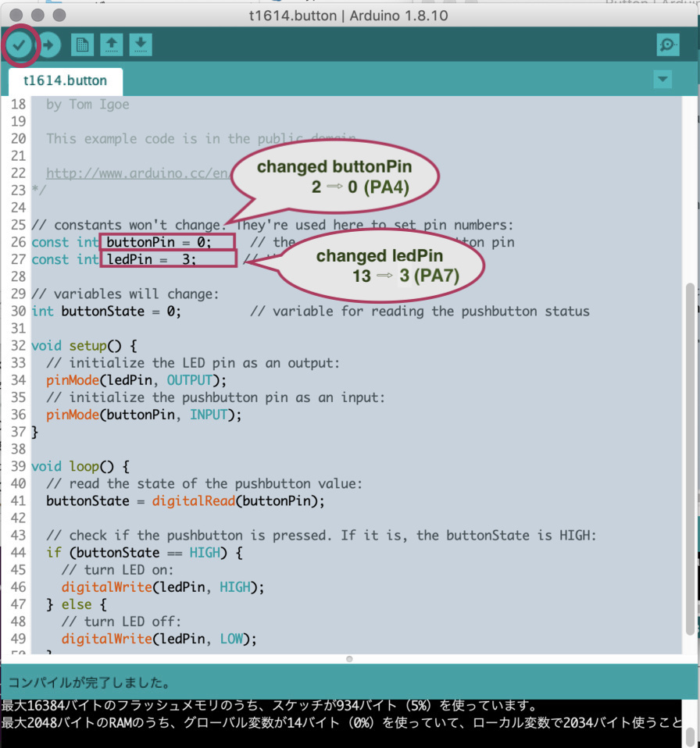The image size is (700, 748).
Task: Click the Verify checkmark button
Action: pyautogui.click(x=19, y=45)
